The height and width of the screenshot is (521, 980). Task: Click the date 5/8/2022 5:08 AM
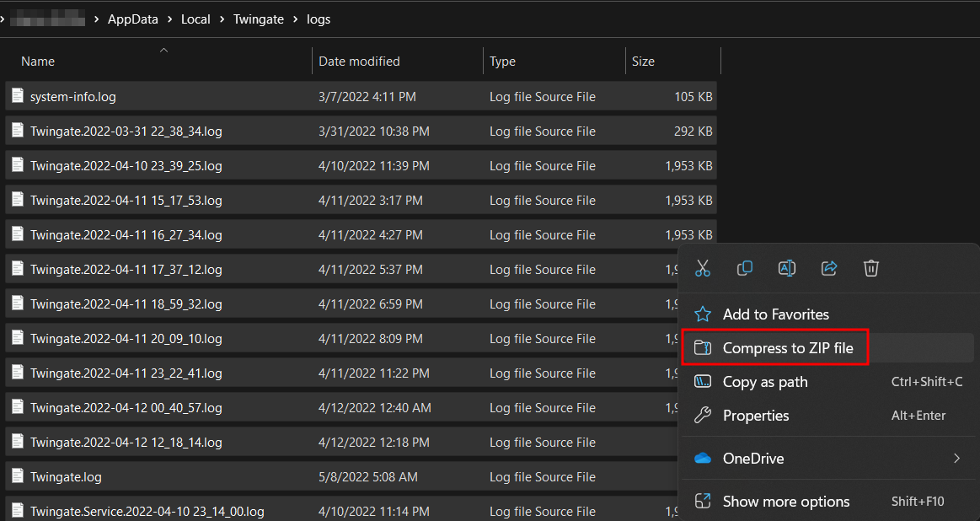pyautogui.click(x=368, y=476)
